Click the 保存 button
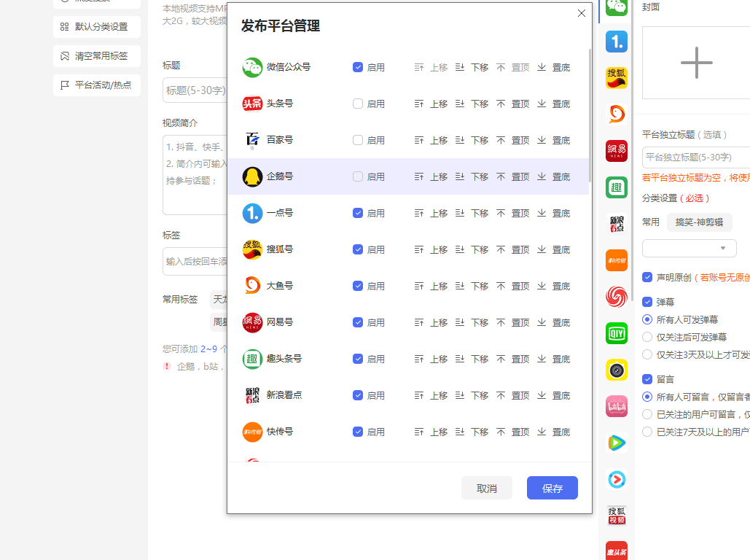Image resolution: width=750 pixels, height=560 pixels. 552,488
